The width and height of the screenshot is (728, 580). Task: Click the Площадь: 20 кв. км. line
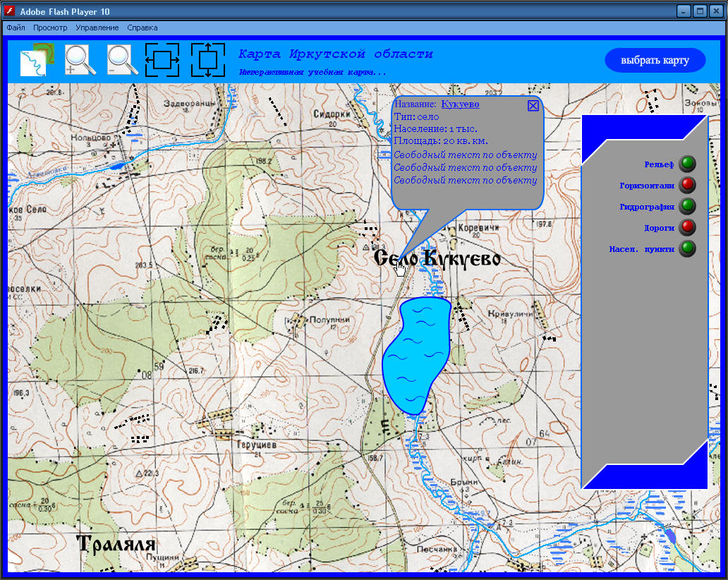click(x=441, y=140)
